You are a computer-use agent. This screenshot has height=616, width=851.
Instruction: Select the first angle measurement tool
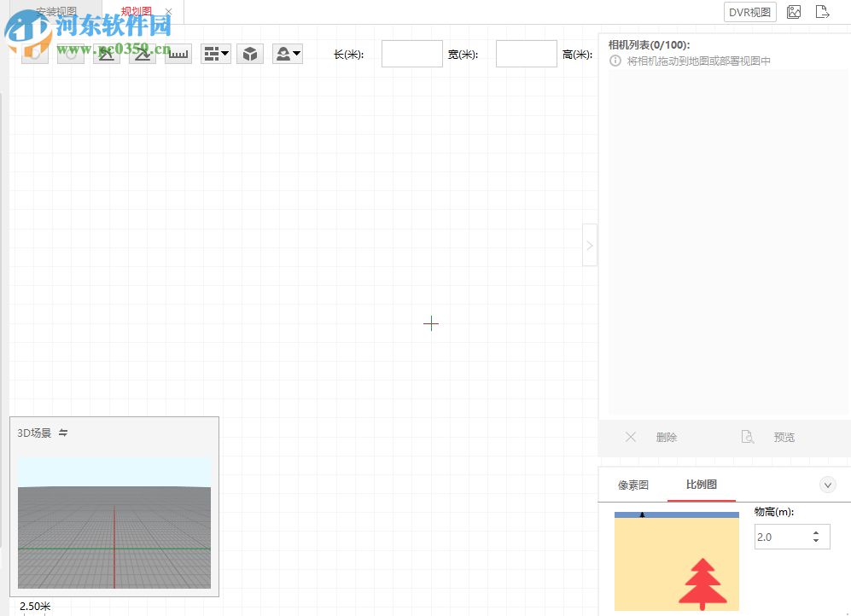click(x=106, y=53)
